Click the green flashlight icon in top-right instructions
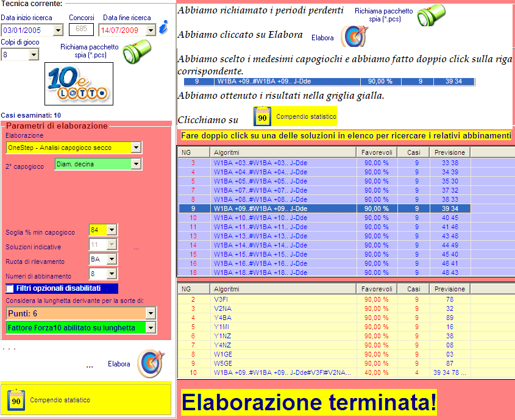 (x=431, y=15)
